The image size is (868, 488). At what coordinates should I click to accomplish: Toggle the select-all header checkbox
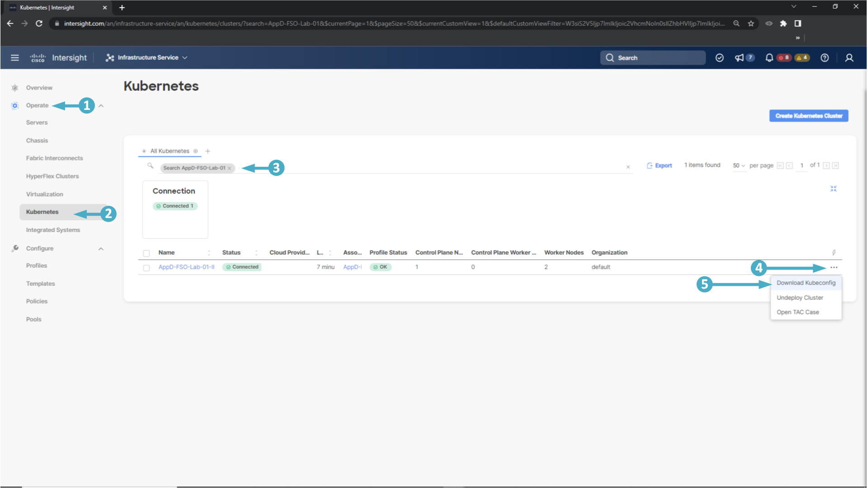tap(146, 253)
